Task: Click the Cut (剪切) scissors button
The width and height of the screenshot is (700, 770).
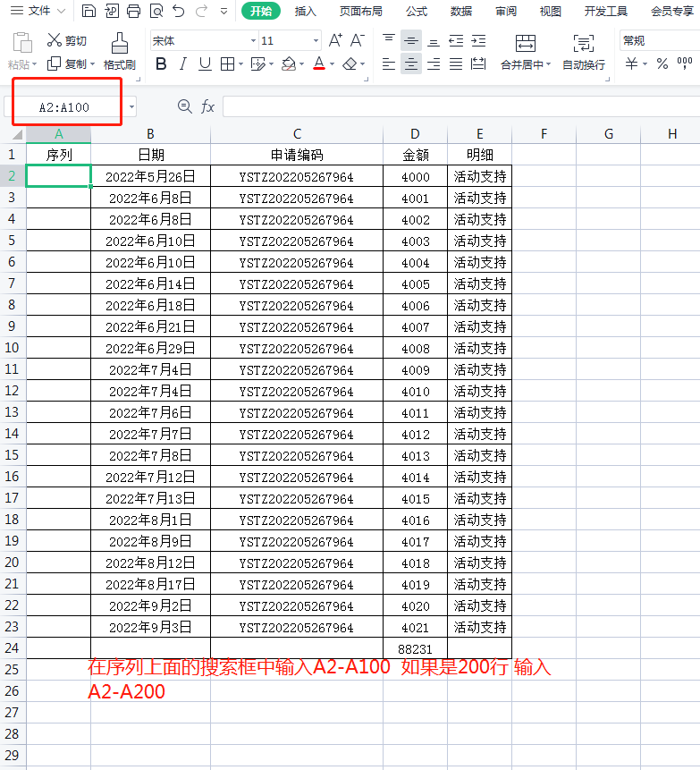Action: click(x=66, y=40)
